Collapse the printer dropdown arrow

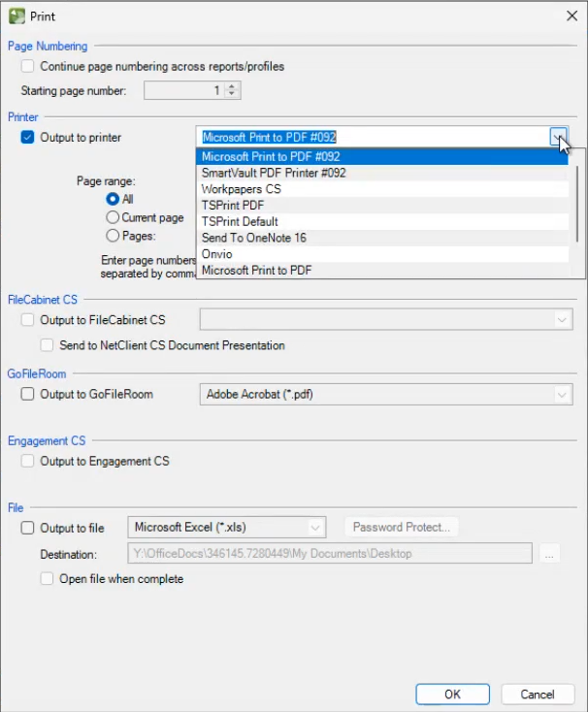click(558, 137)
